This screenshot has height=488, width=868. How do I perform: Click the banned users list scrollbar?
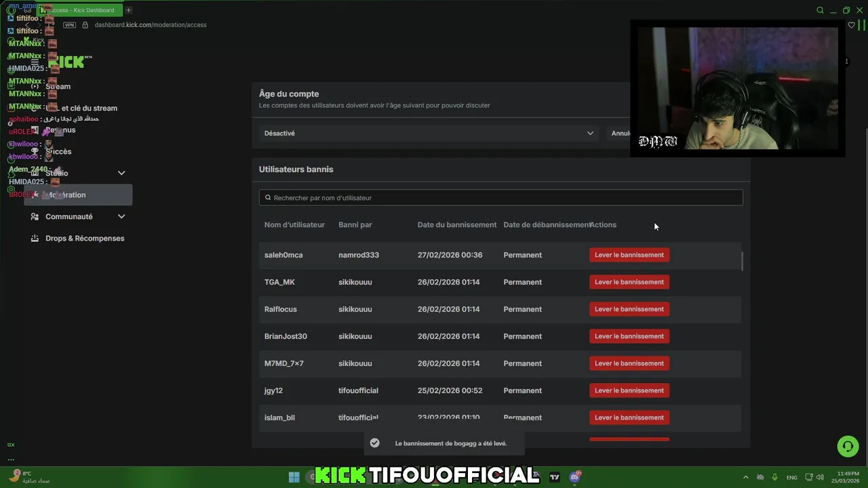pyautogui.click(x=742, y=261)
